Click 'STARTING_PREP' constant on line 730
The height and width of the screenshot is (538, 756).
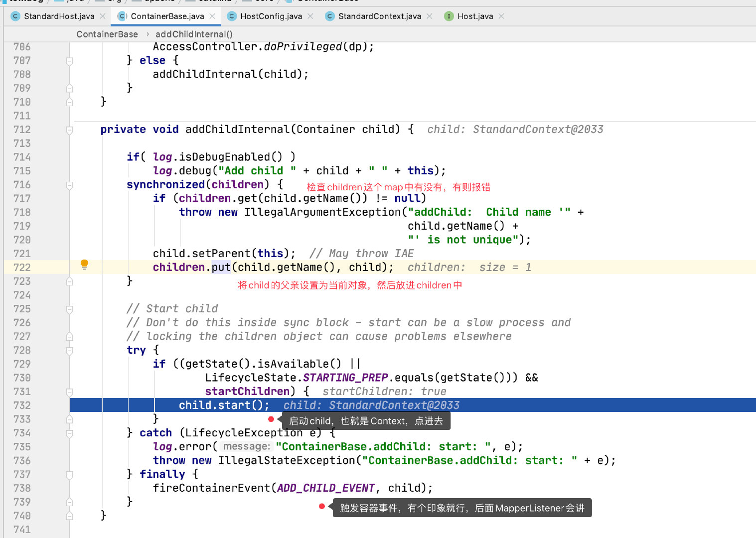(345, 378)
